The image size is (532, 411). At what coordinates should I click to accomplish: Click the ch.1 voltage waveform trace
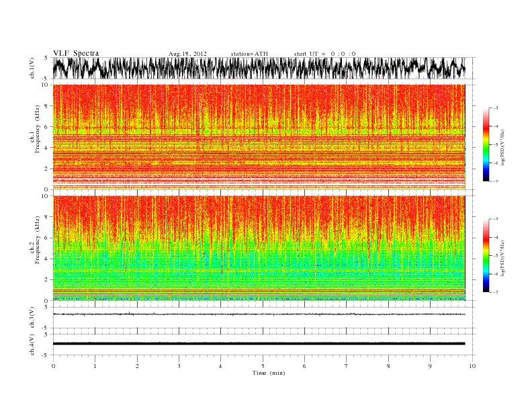click(259, 68)
